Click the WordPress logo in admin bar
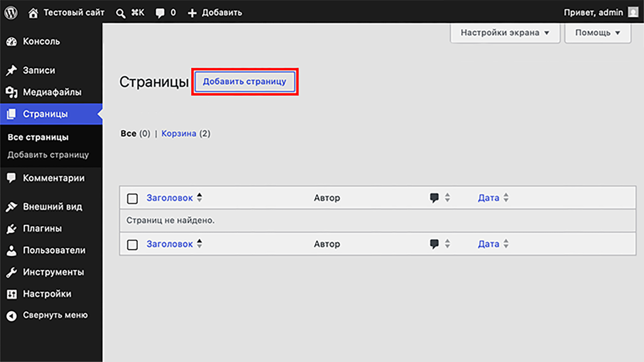 11,13
